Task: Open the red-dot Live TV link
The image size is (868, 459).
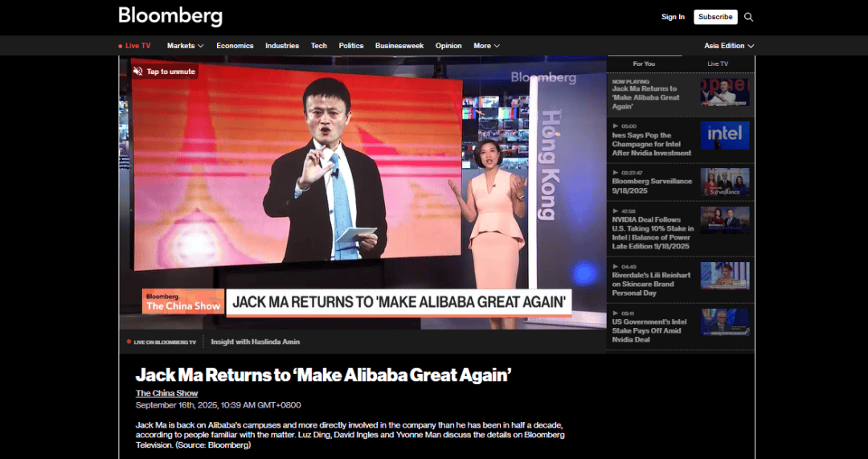Action: click(x=135, y=46)
